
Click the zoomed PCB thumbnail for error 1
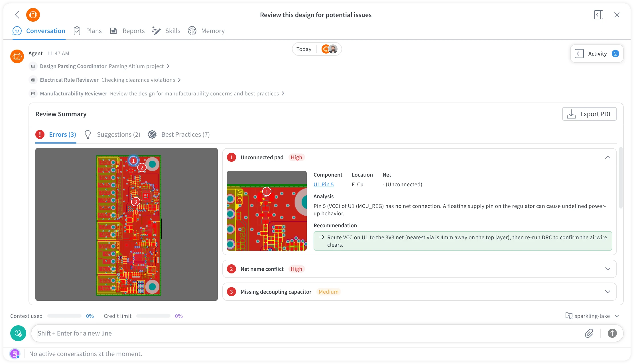tap(267, 211)
